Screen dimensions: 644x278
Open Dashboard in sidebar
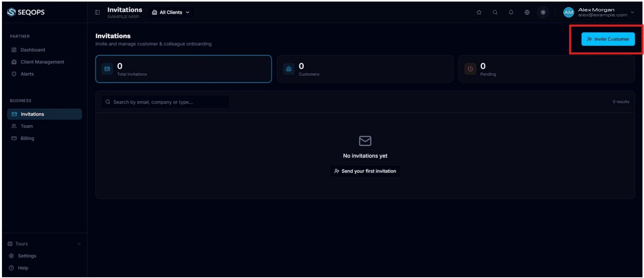coord(45,50)
